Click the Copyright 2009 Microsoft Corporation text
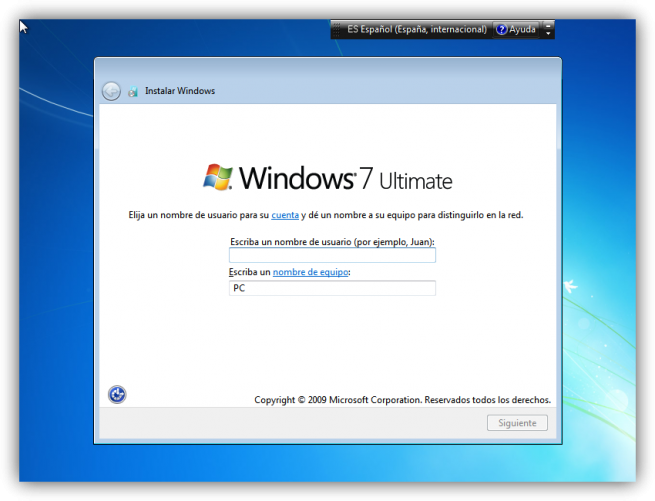655x501 pixels. click(x=402, y=400)
